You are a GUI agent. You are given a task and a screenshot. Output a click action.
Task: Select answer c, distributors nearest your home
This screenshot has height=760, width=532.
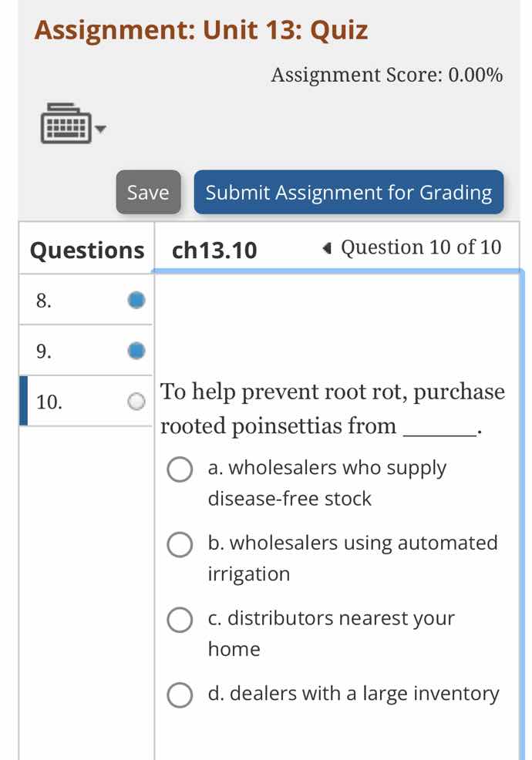pyautogui.click(x=180, y=620)
